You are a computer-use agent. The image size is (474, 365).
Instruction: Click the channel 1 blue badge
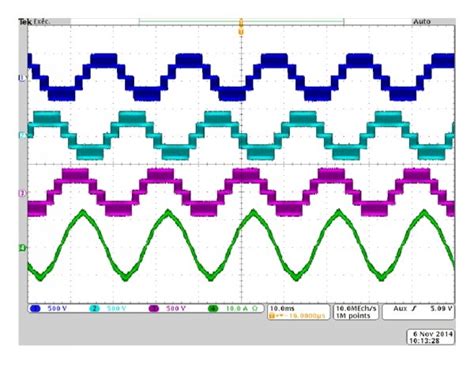pyautogui.click(x=35, y=308)
